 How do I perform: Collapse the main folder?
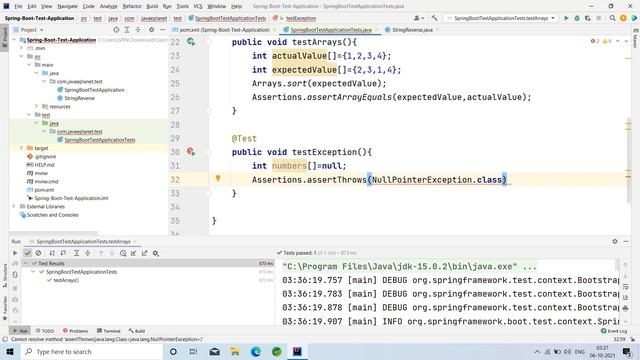(29, 65)
